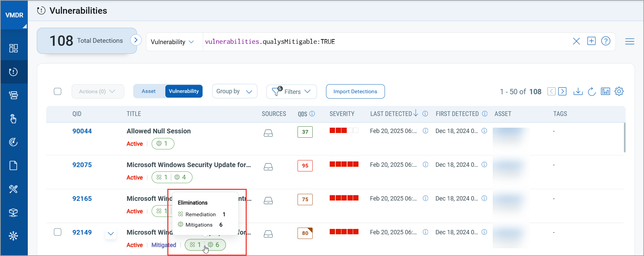Open QID 92149 link
Image resolution: width=644 pixels, height=256 pixels.
pyautogui.click(x=82, y=232)
